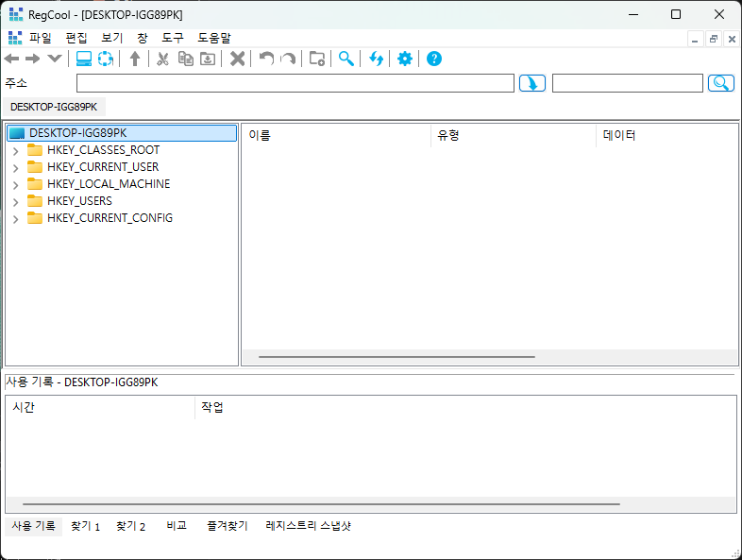
Task: Click the Copy icon in toolbar
Action: point(185,59)
